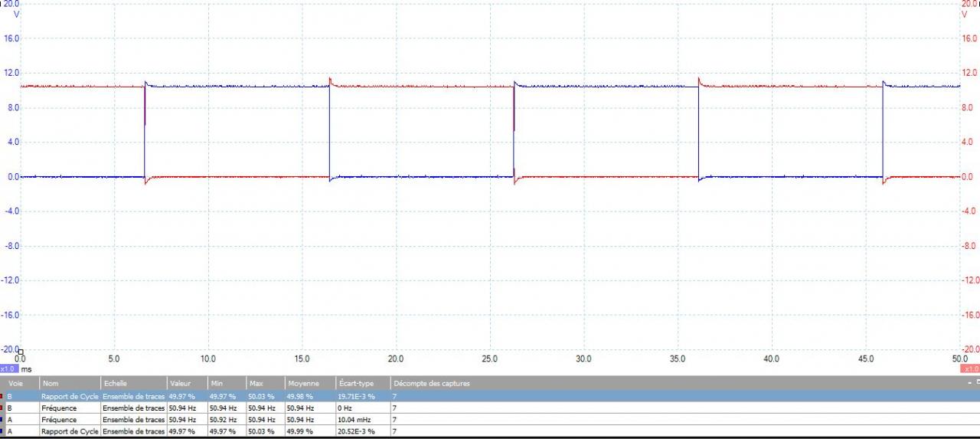The width and height of the screenshot is (980, 439).
Task: Click the blue V unit label on left axis
Action: click(17, 15)
